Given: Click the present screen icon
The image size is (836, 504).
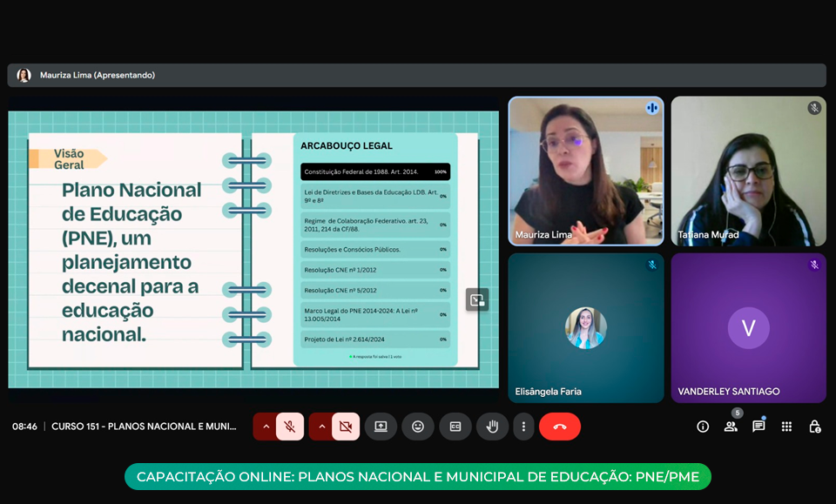Looking at the screenshot, I should point(381,427).
